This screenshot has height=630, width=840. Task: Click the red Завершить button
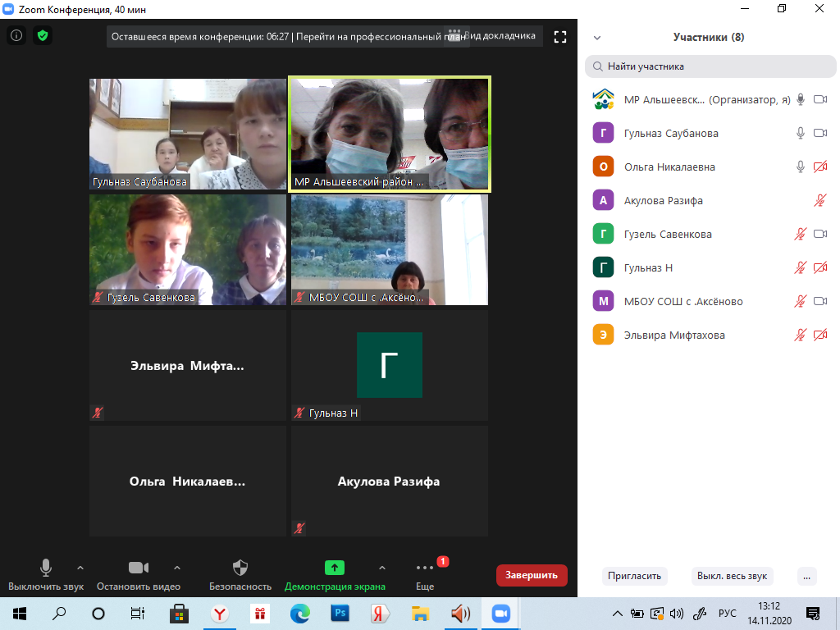pyautogui.click(x=532, y=575)
